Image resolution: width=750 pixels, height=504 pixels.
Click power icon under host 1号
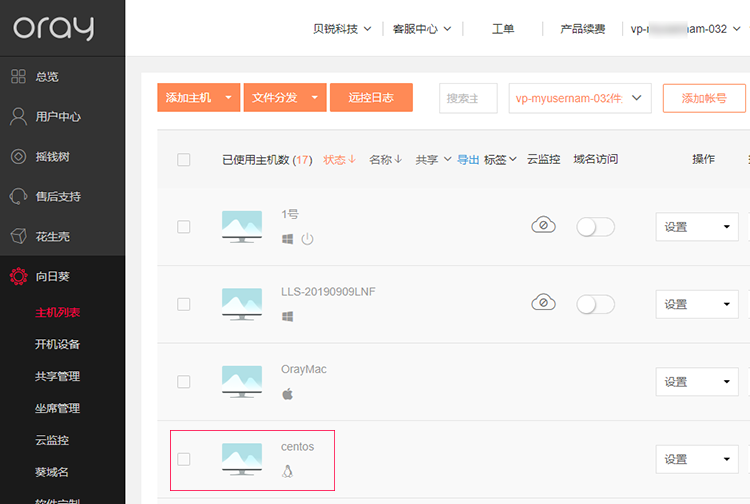(308, 239)
